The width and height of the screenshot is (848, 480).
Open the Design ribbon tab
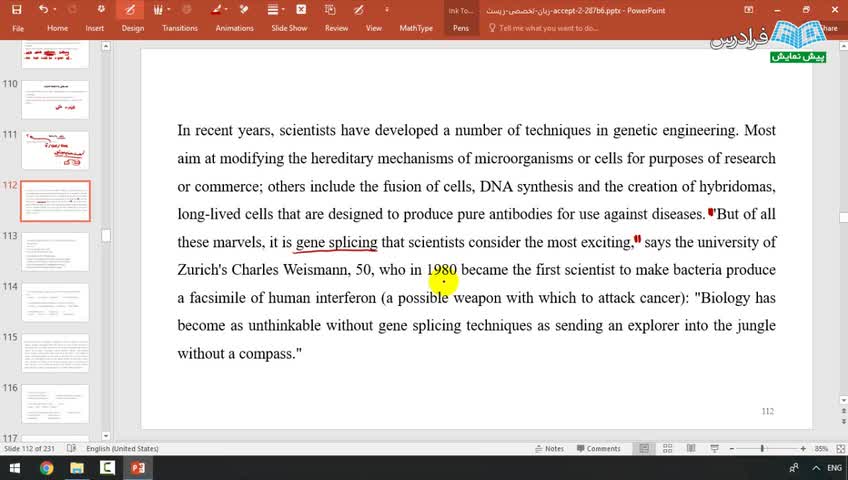tap(132, 28)
